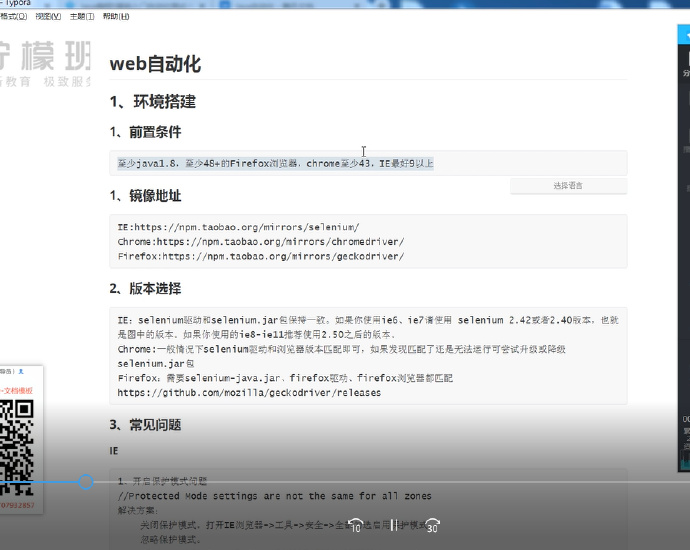This screenshot has width=690, height=550.
Task: Click the web自动化 title heading
Action: coord(155,64)
